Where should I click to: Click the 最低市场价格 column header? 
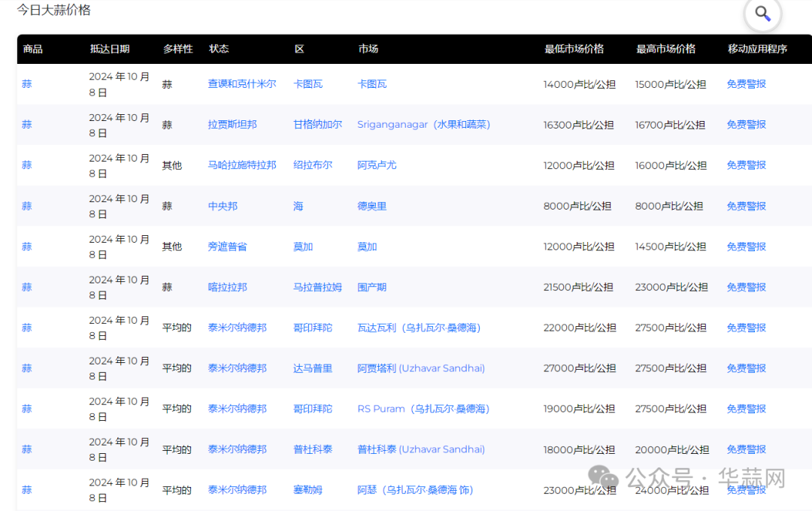574,49
